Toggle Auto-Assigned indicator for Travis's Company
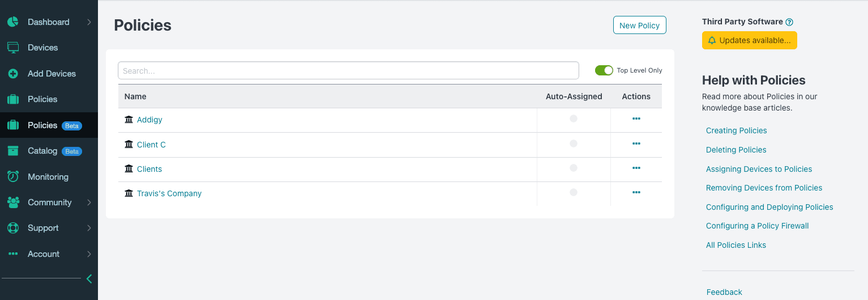 574,192
